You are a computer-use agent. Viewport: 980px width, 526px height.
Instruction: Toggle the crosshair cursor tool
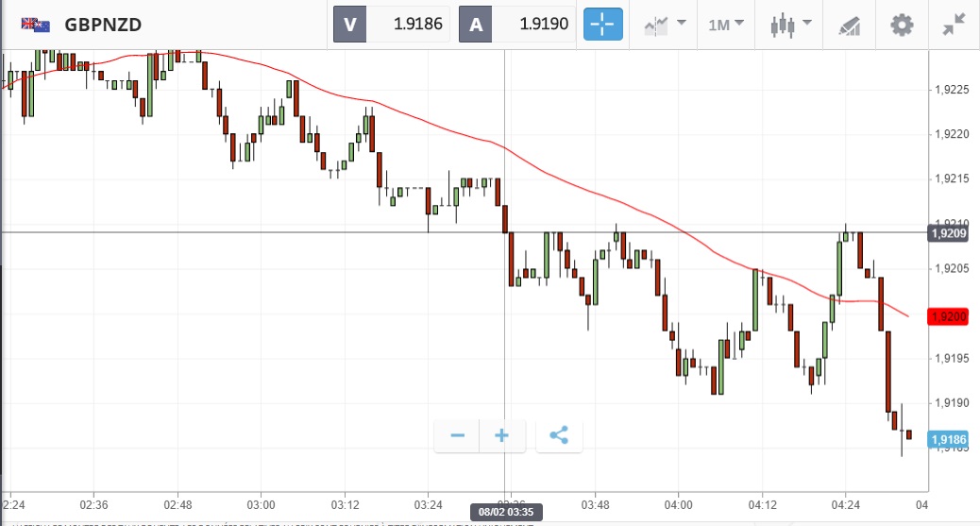[x=603, y=25]
